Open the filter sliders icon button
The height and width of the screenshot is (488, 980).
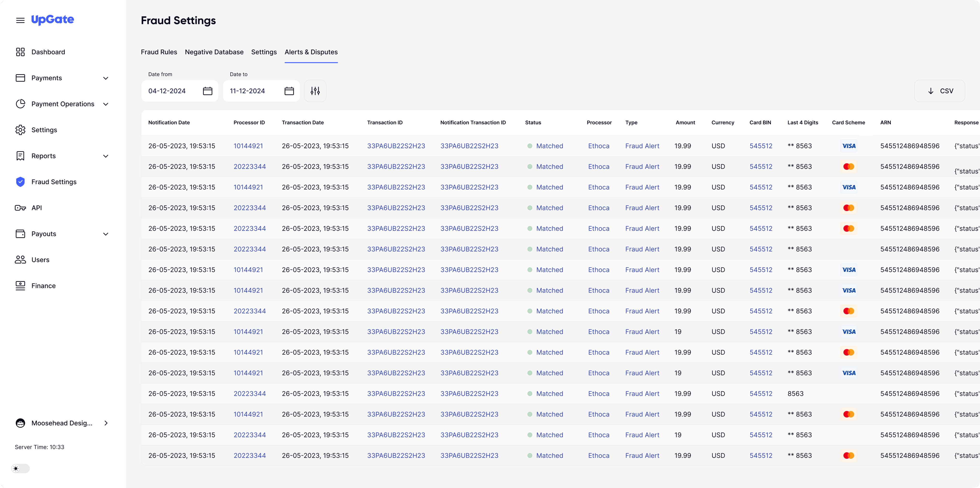point(315,91)
